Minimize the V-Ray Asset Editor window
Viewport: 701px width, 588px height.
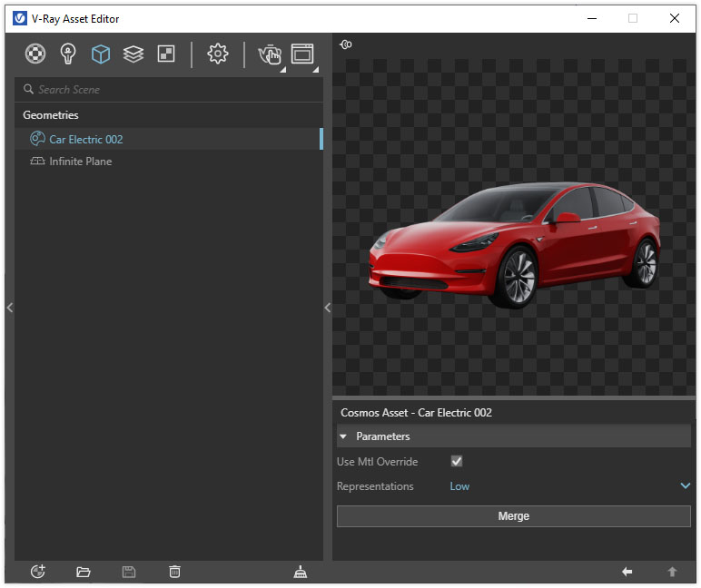[592, 18]
